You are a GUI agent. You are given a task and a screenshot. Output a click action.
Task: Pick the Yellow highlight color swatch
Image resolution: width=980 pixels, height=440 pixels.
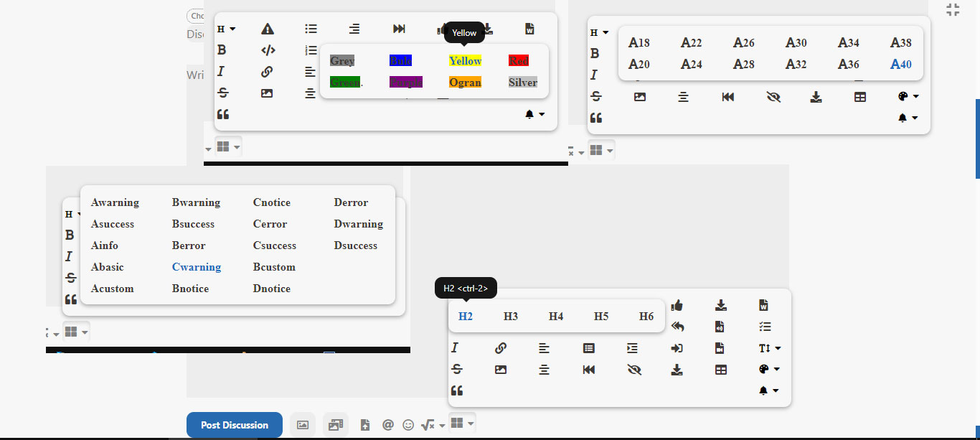click(465, 61)
